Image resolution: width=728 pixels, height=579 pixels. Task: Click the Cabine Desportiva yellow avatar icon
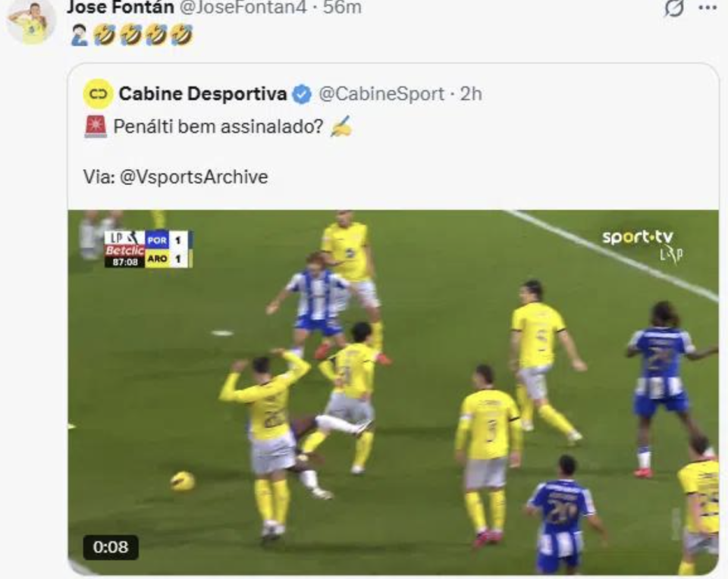[x=99, y=94]
